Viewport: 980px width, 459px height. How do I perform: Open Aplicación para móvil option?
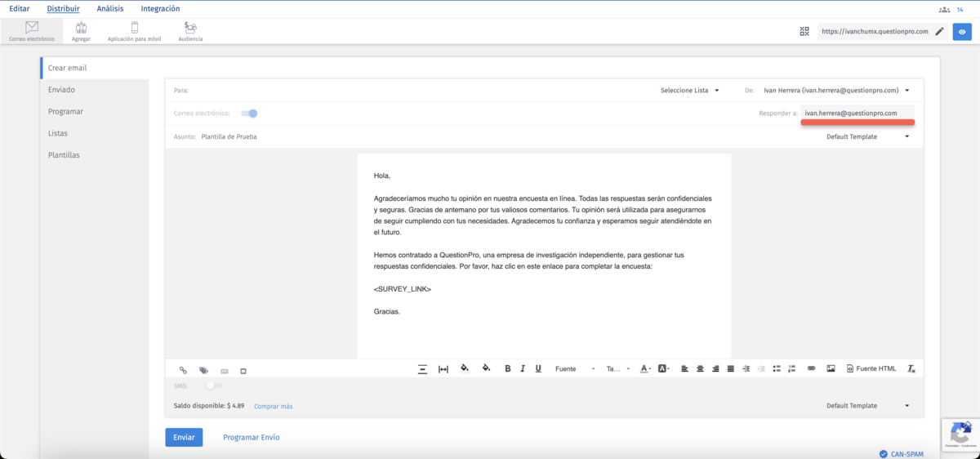tap(134, 31)
